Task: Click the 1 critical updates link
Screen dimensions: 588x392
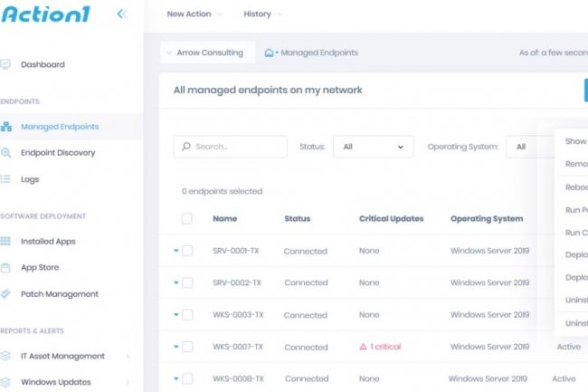Action: [x=379, y=347]
